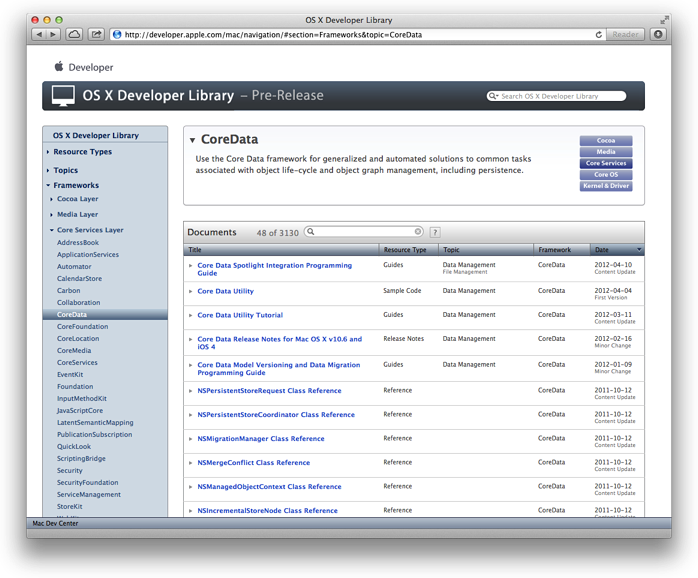The width and height of the screenshot is (698, 578).
Task: Click the Reader button
Action: 625,34
